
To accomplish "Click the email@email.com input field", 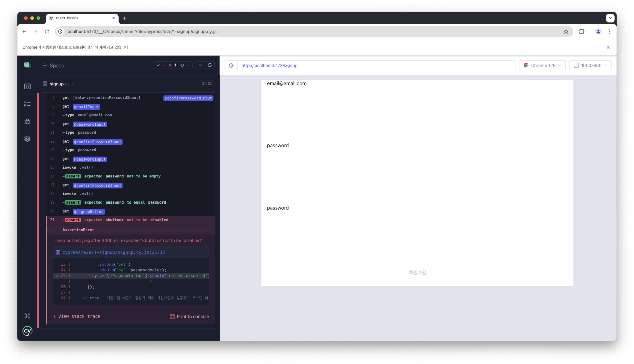I will coord(286,83).
